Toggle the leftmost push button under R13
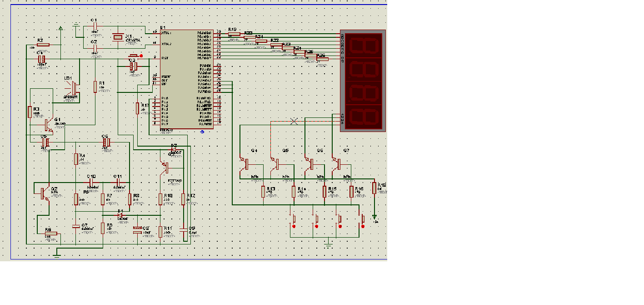Viewport: 644px width, 305px height. [294, 220]
